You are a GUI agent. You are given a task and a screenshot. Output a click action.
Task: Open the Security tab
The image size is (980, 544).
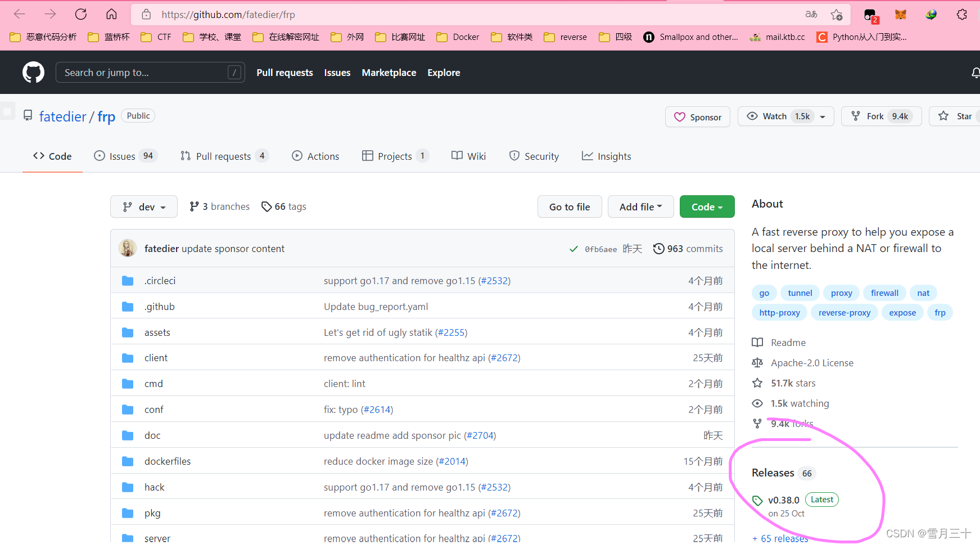[534, 156]
